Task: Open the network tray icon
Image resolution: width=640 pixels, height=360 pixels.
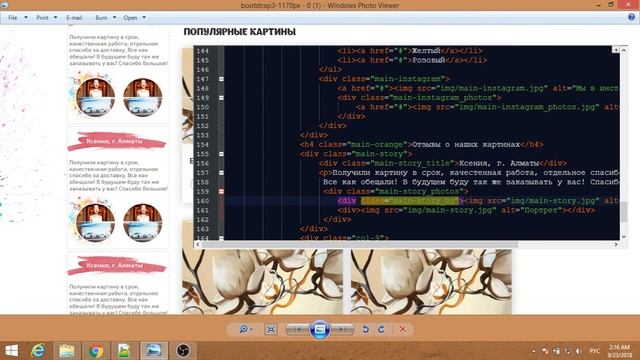Action: click(x=568, y=351)
